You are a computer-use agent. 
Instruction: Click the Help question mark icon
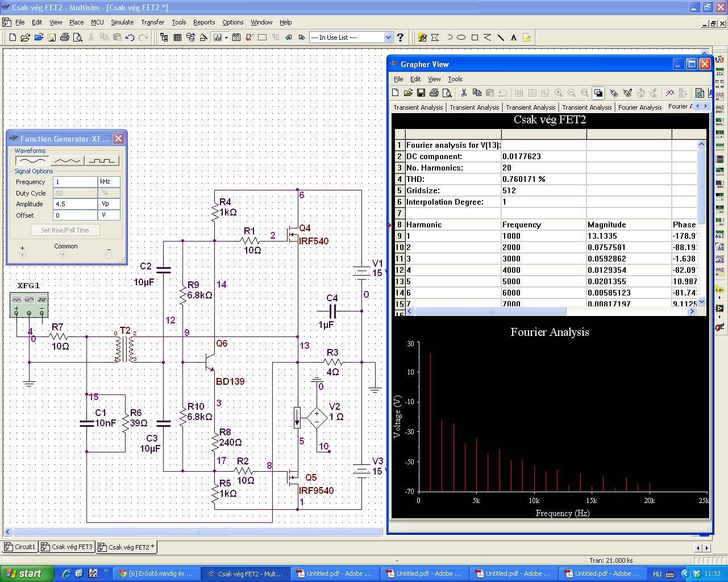click(401, 38)
